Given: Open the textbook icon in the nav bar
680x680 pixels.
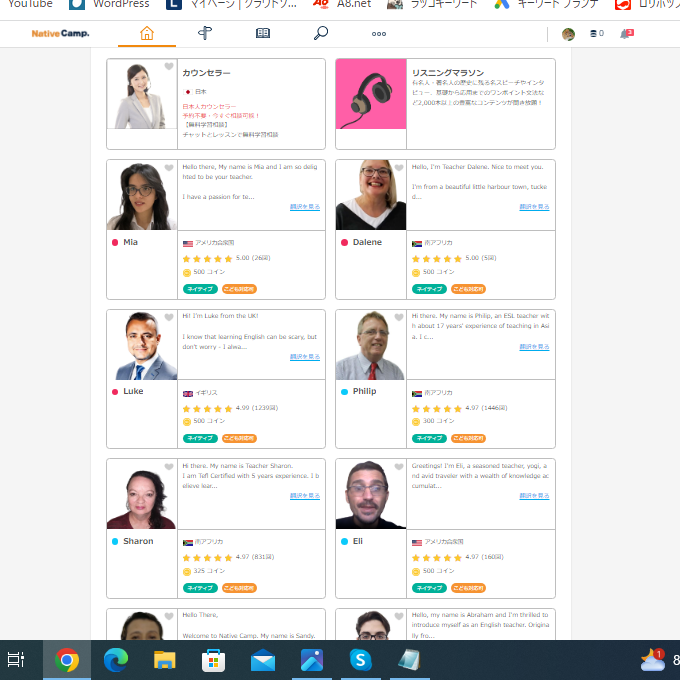Looking at the screenshot, I should pos(263,34).
